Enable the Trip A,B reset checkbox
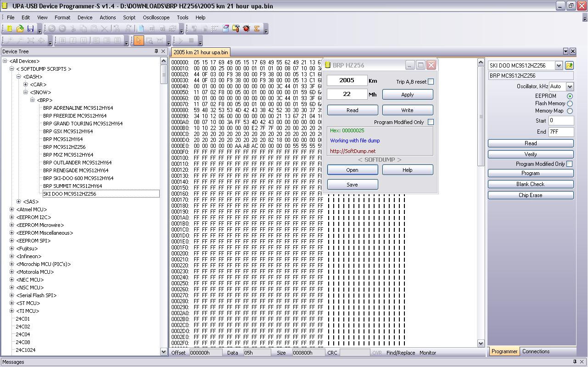 coord(431,82)
